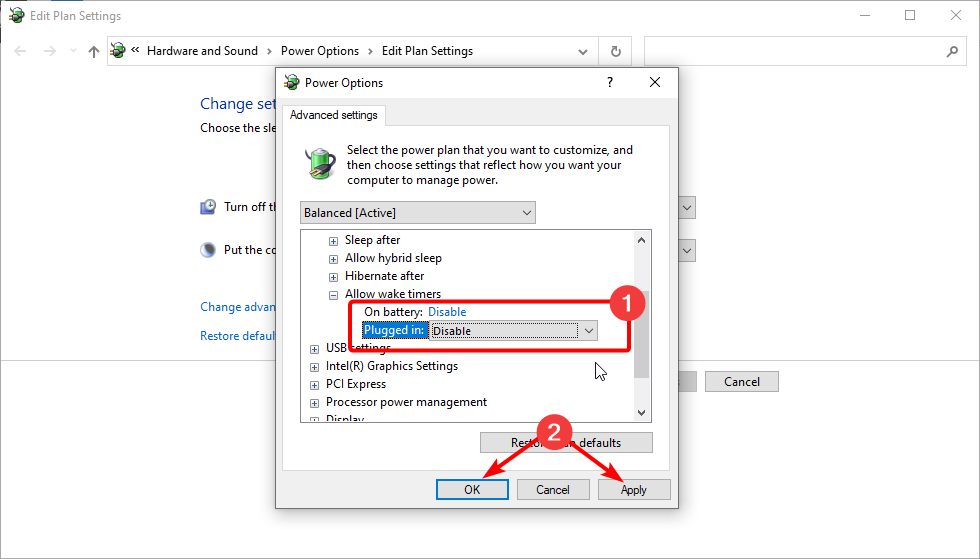The height and width of the screenshot is (559, 980).
Task: Open the Power Options help question mark
Action: [x=609, y=82]
